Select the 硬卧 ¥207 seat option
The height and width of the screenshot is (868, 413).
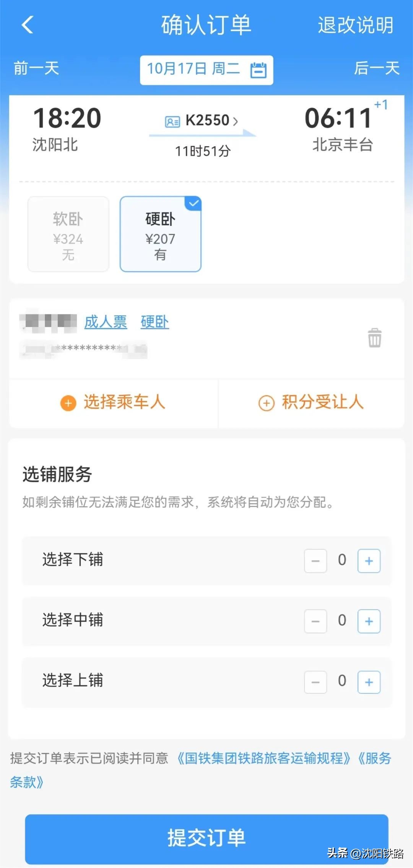point(160,234)
